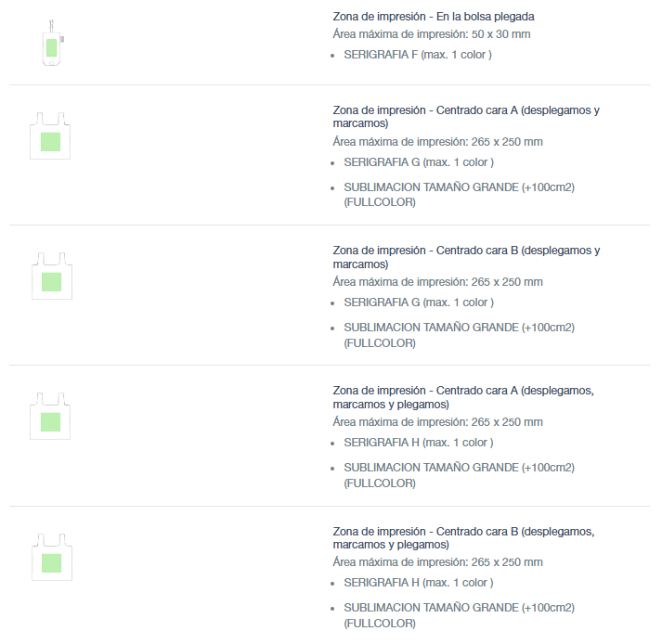Image resolution: width=662 pixels, height=644 pixels.
Task: Pick SUBLIMACION TAMAÑO GRANDE under cara A (marcamos y plegamos)
Action: point(459,474)
